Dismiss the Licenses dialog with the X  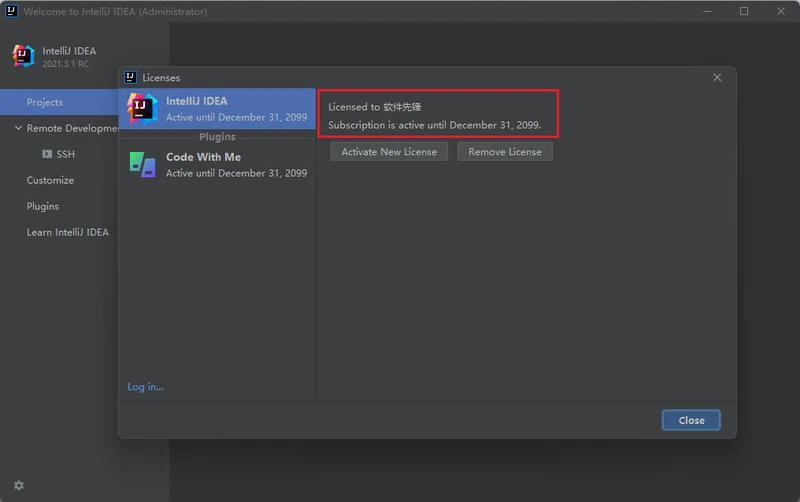click(x=717, y=77)
